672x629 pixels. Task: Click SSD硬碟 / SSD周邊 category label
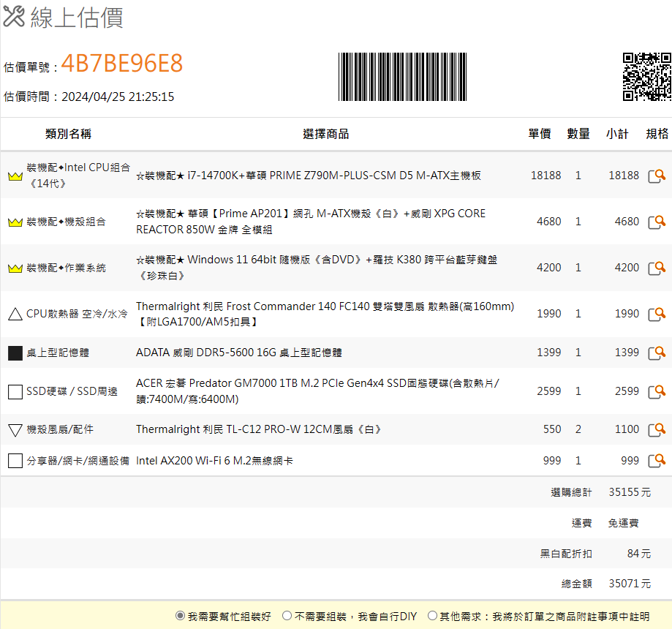tap(72, 391)
